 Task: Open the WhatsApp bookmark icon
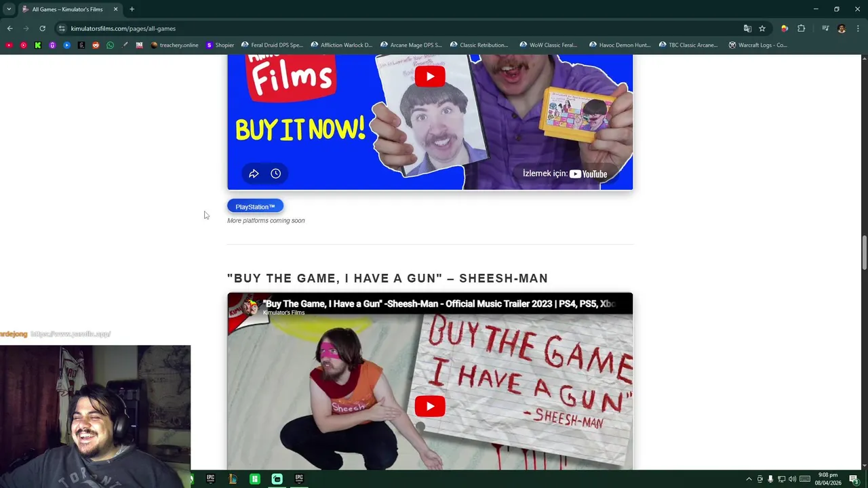[110, 45]
